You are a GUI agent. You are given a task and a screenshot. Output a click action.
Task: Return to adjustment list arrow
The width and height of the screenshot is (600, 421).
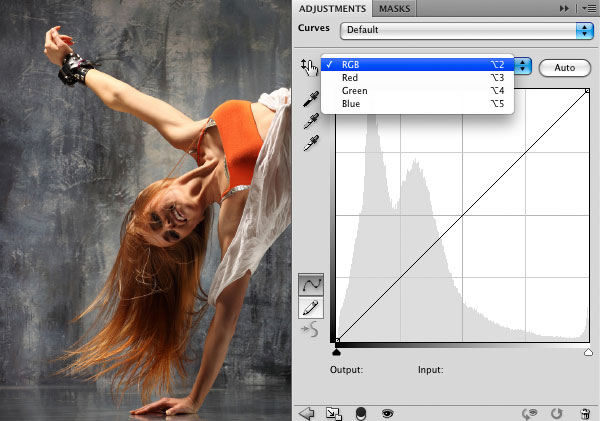pyautogui.click(x=307, y=413)
